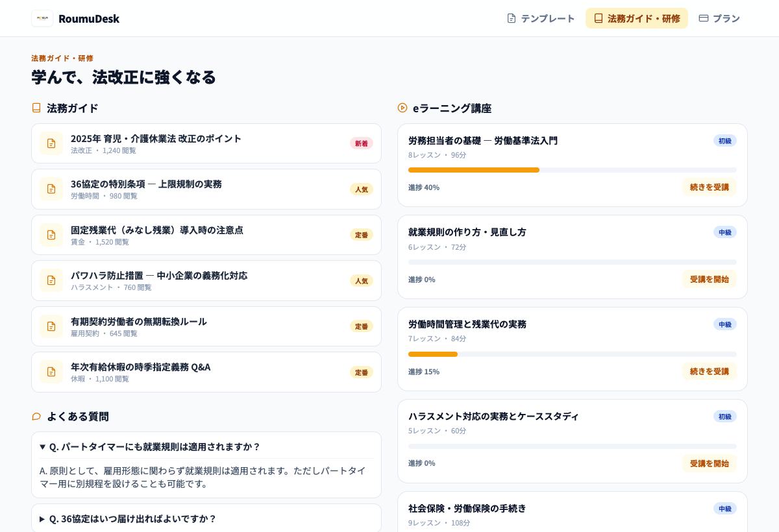779x532 pixels.
Task: Open 固定残業代(みなし残業)導入時の注意点
Action: (206, 235)
